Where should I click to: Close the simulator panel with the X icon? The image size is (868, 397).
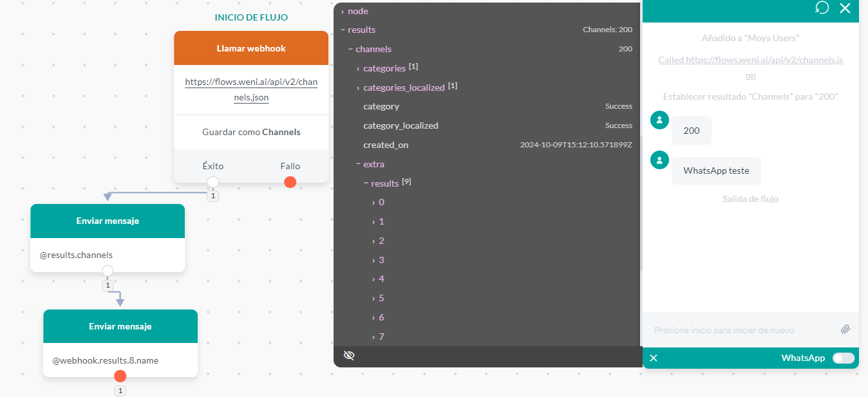844,8
